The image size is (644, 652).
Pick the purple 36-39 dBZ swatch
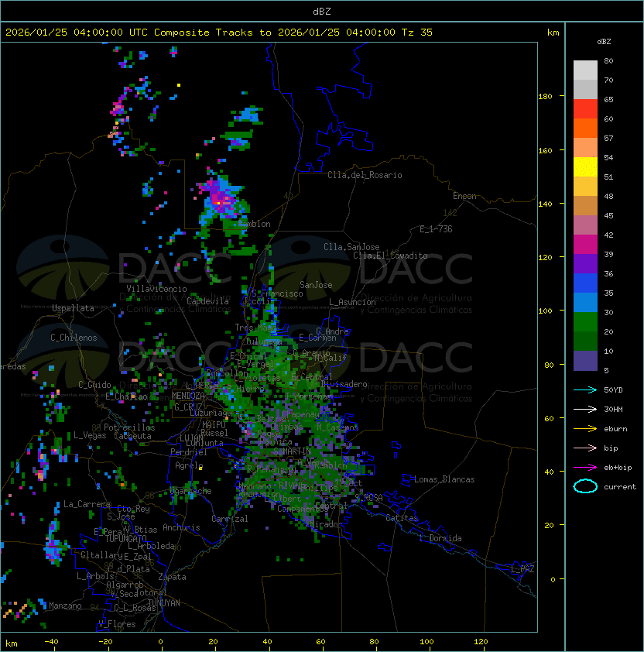pos(585,263)
